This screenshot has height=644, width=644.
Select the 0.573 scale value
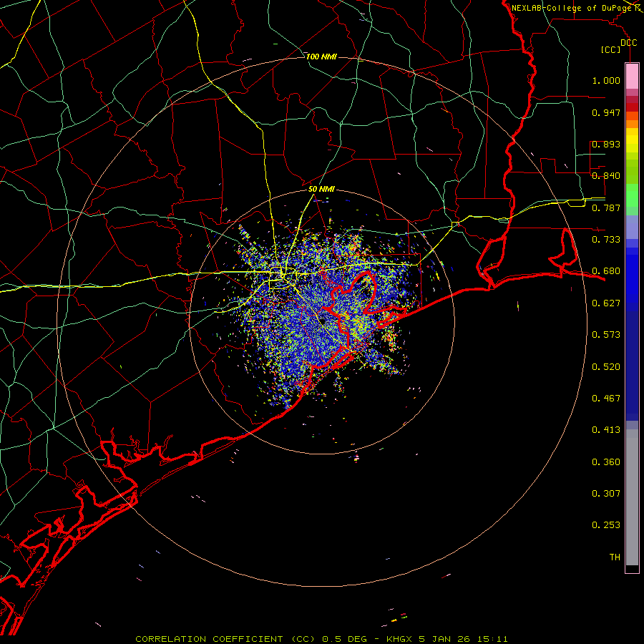tap(606, 335)
